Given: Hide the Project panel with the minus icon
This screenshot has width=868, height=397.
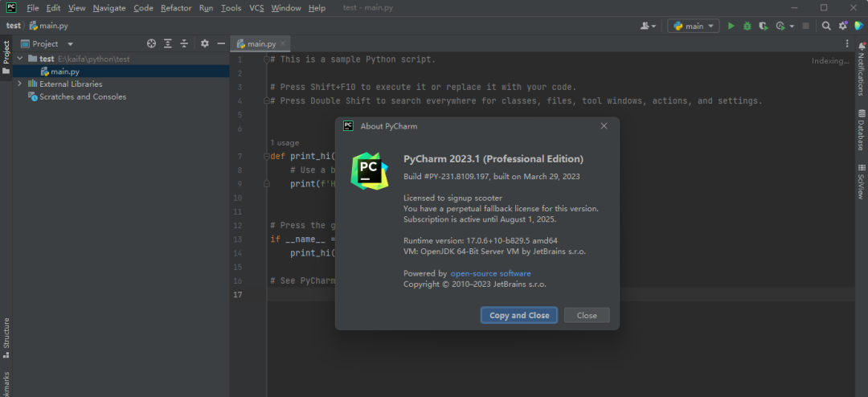Looking at the screenshot, I should pyautogui.click(x=221, y=43).
